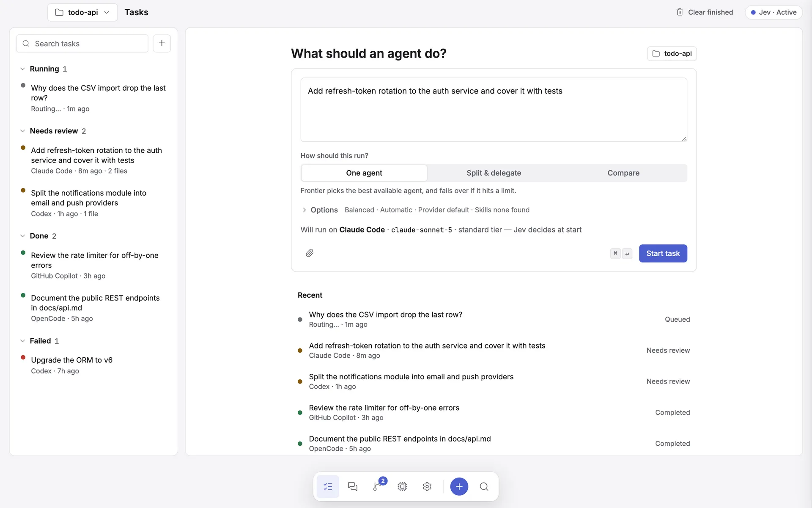
Task: Open the chat conversations icon in the dock
Action: 352,486
